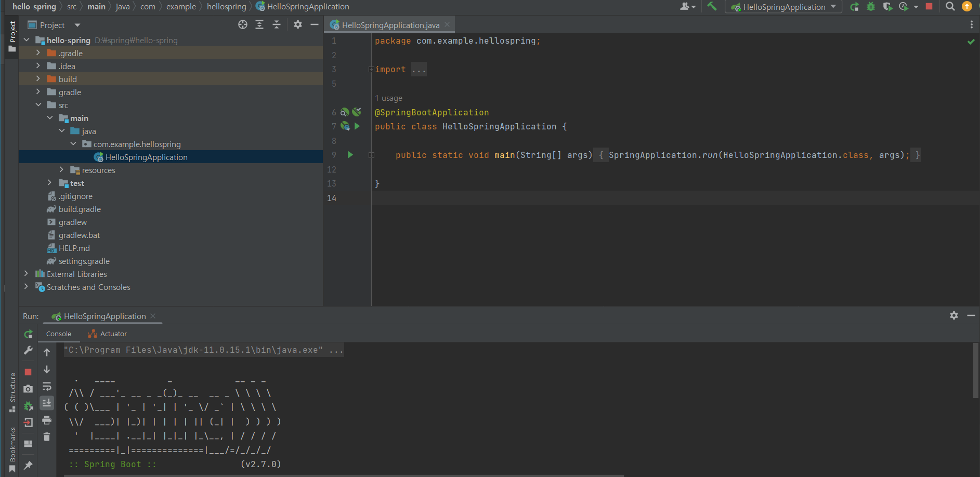Open the build.gradle file
The width and height of the screenshot is (980, 477).
pos(80,209)
